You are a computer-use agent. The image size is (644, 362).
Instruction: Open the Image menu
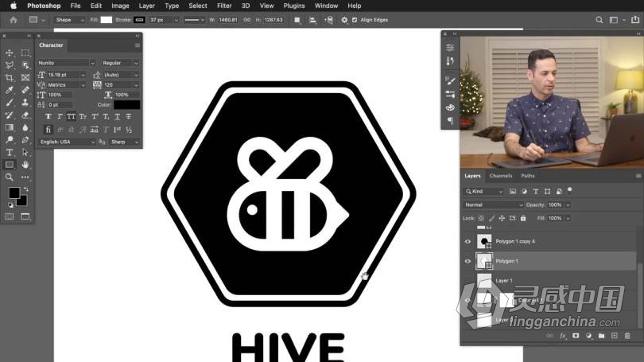click(x=120, y=6)
